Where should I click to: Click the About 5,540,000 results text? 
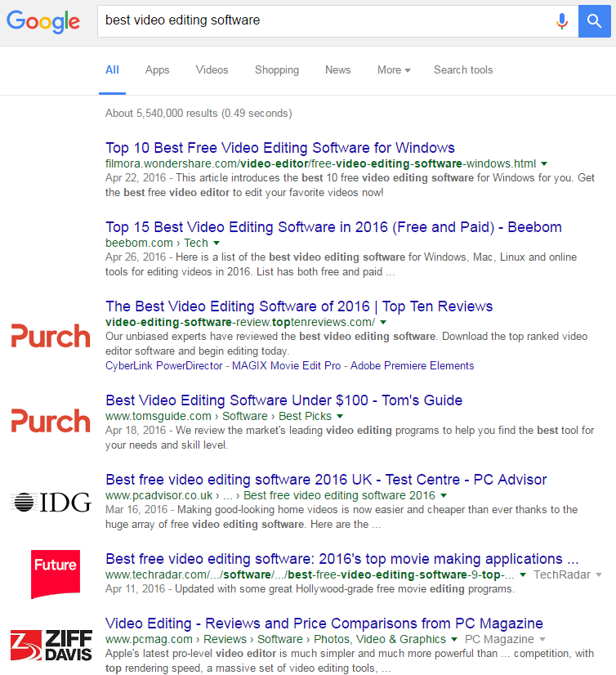point(199,114)
